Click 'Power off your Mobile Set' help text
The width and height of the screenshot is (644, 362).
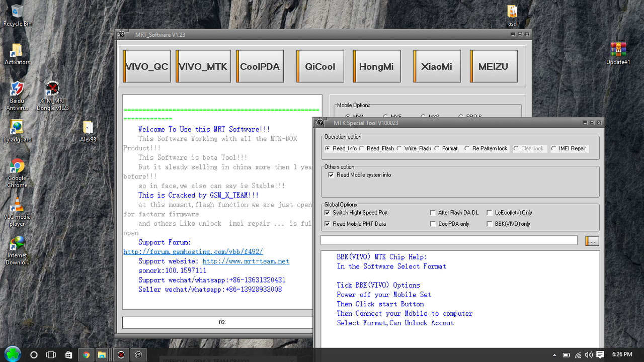click(384, 295)
